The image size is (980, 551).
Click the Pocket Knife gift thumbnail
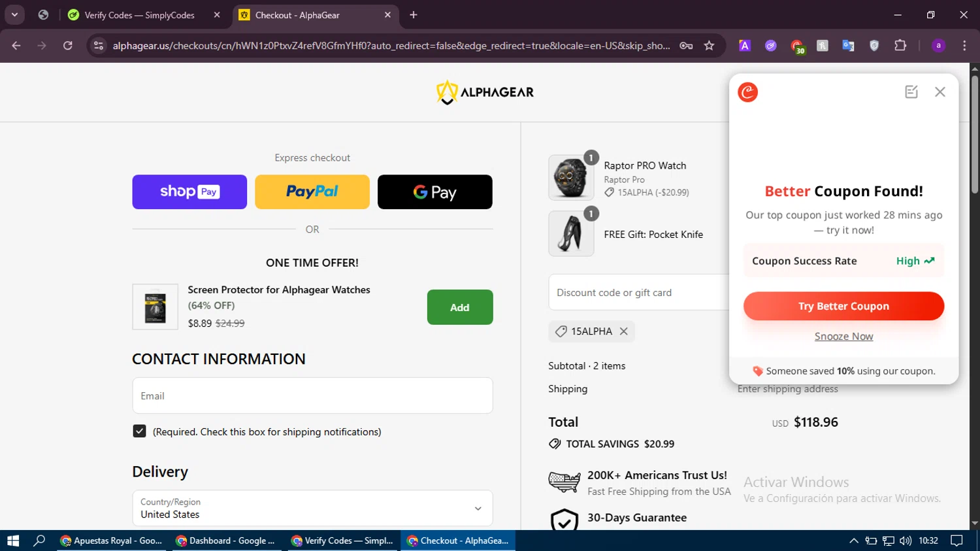click(x=571, y=233)
